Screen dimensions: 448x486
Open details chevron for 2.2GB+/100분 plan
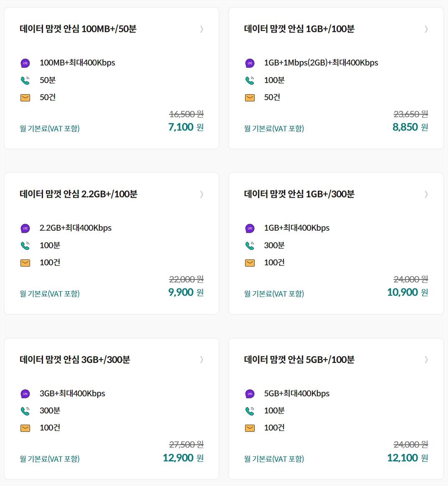(x=202, y=194)
